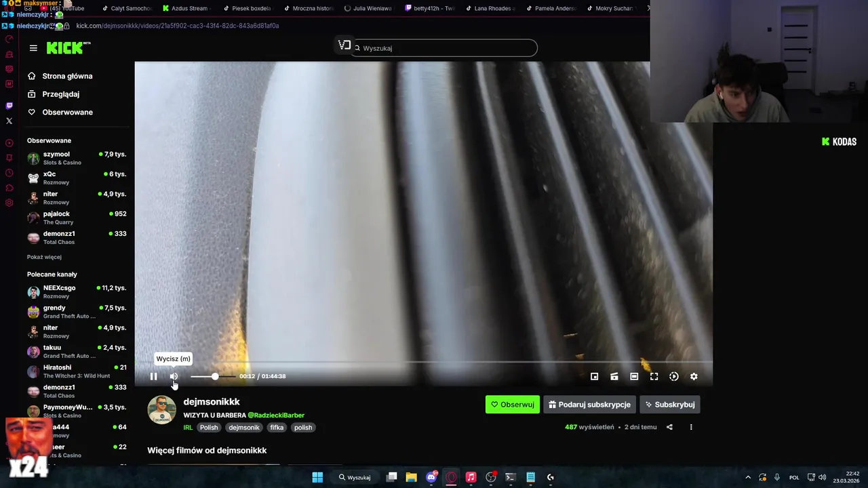
Task: Switch to the Julia Wieniawa tab
Action: click(x=368, y=8)
